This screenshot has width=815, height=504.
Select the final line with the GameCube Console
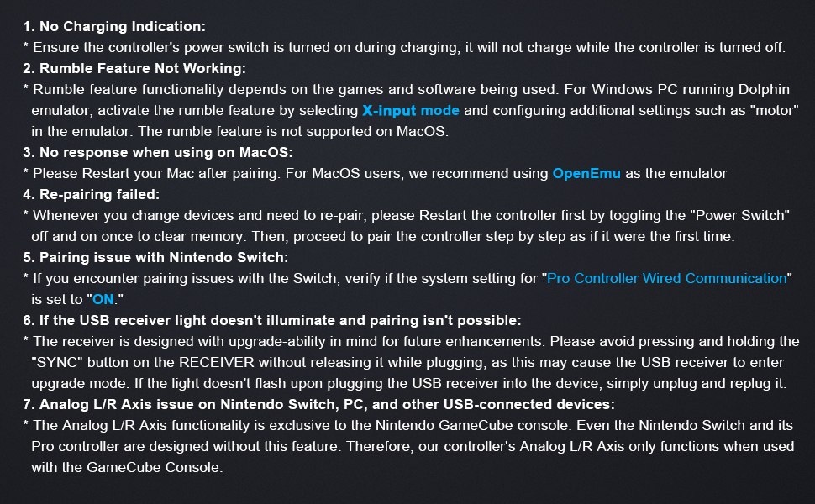tap(127, 468)
